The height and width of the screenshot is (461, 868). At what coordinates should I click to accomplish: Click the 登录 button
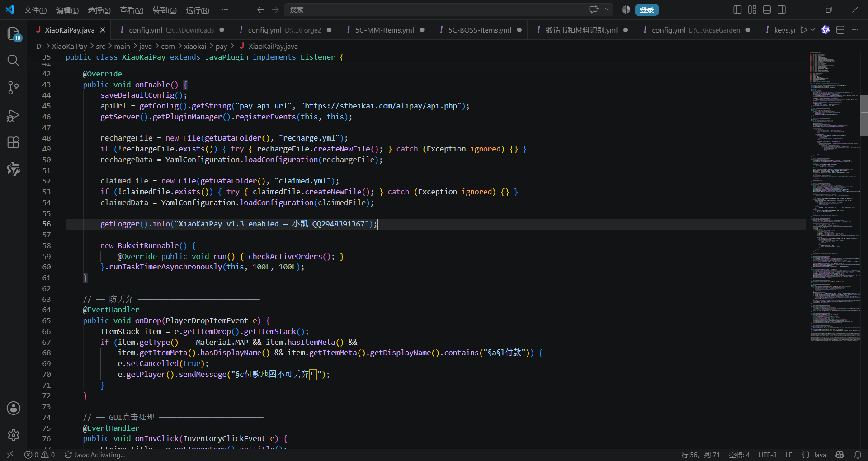point(646,9)
